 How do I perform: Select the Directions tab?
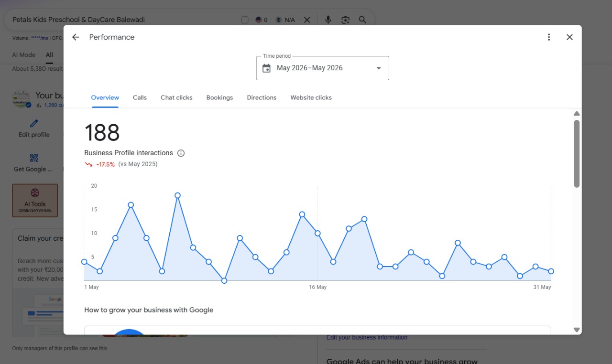262,97
